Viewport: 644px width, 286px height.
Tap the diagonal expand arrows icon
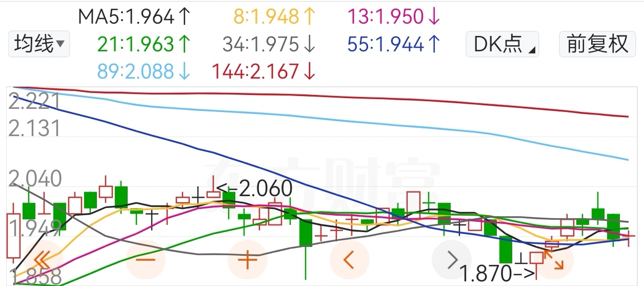554,260
